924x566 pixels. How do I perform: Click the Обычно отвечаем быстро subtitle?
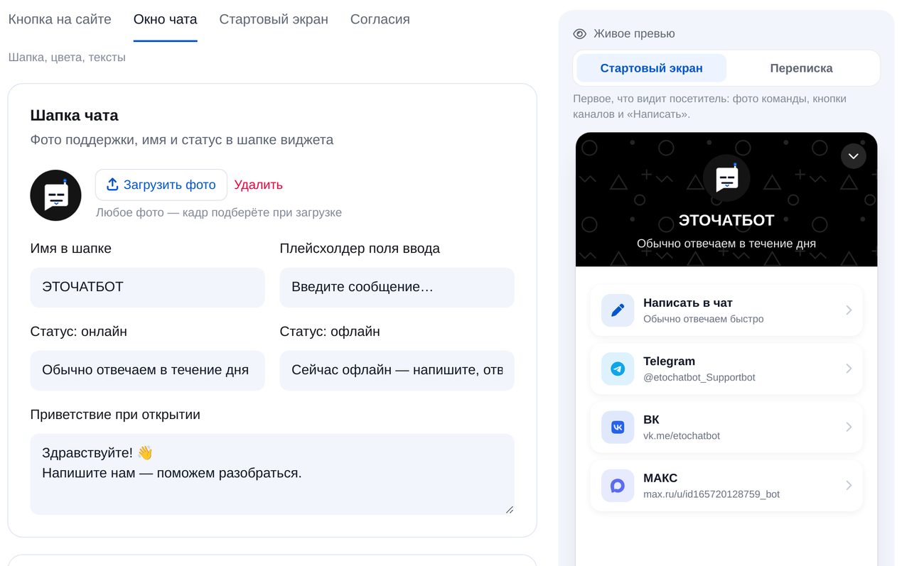(x=704, y=319)
